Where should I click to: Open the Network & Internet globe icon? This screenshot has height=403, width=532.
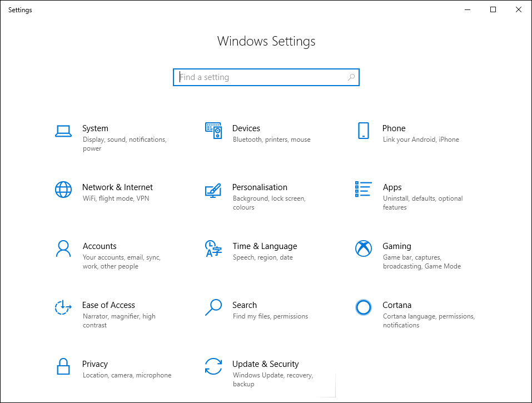click(63, 190)
